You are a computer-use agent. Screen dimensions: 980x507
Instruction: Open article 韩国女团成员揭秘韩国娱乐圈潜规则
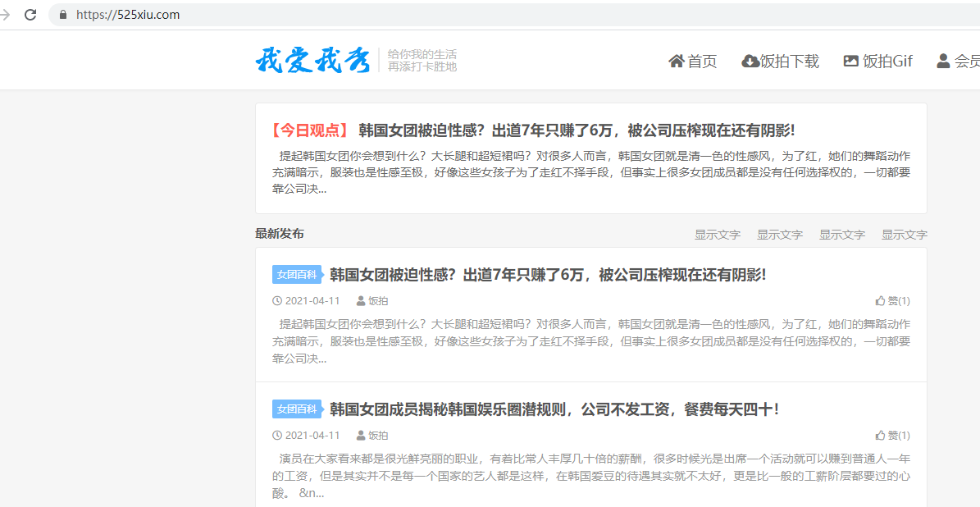click(554, 409)
